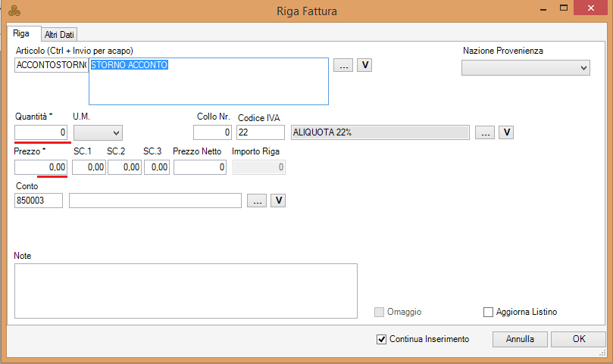Switch to the Altri Dati tab
This screenshot has width=613, height=364.
(x=59, y=35)
